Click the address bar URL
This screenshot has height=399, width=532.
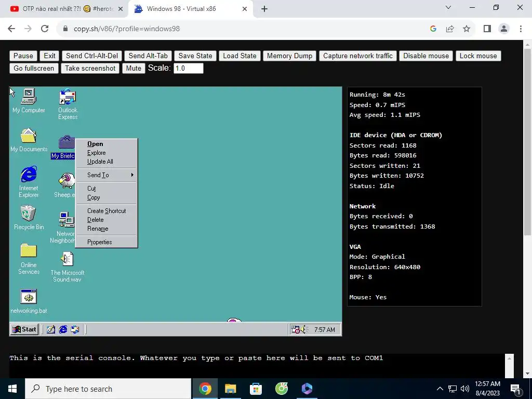click(127, 29)
